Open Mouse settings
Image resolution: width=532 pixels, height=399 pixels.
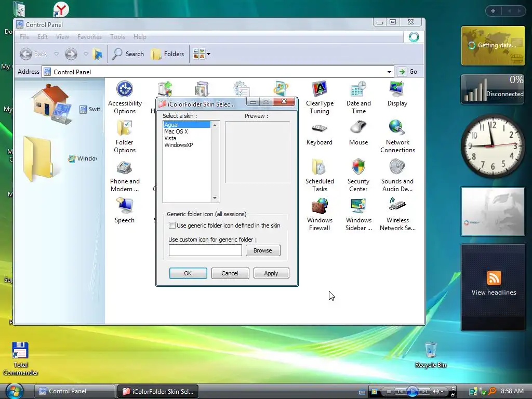pyautogui.click(x=358, y=134)
